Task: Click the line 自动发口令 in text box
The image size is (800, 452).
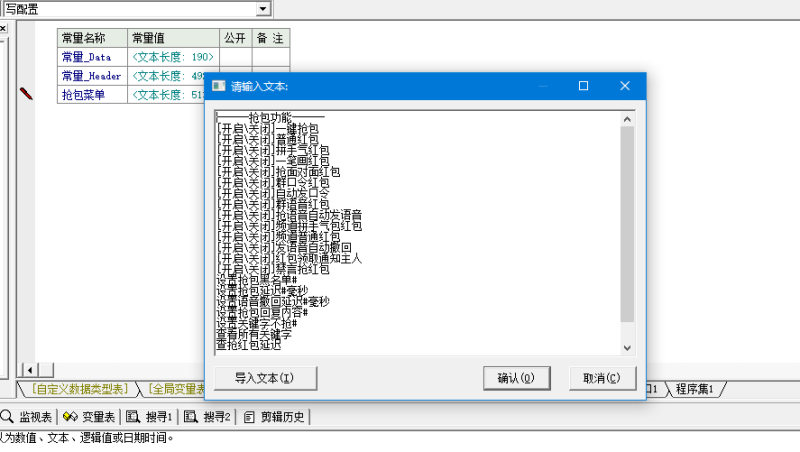Action: pos(273,194)
